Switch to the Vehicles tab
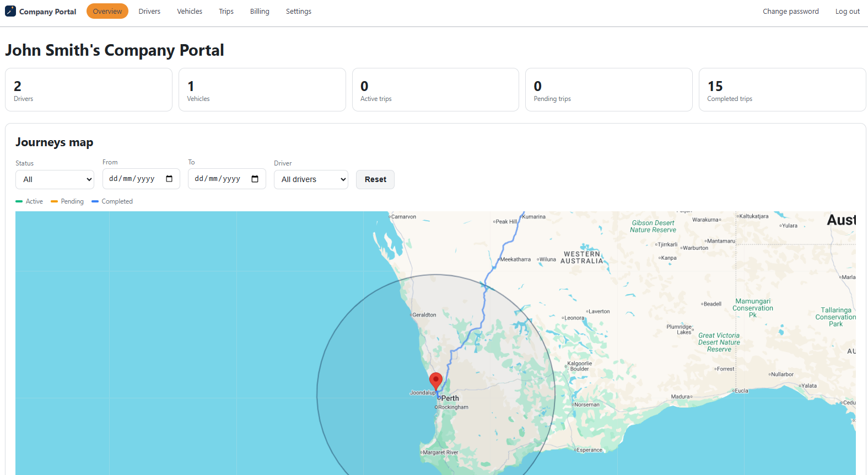This screenshot has width=868, height=475. click(190, 11)
